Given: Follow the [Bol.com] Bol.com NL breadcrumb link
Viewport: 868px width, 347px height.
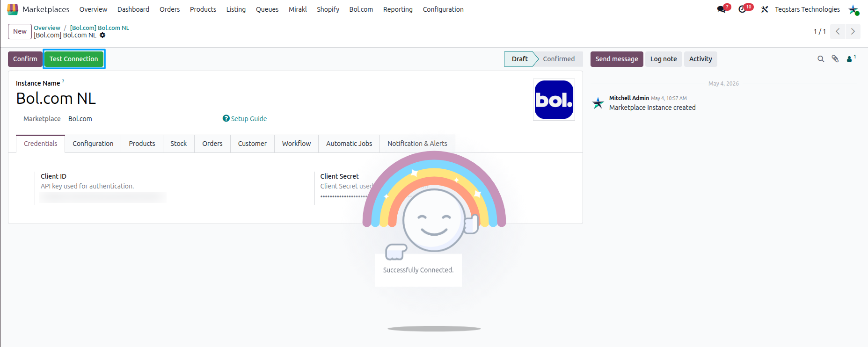Looking at the screenshot, I should point(100,28).
